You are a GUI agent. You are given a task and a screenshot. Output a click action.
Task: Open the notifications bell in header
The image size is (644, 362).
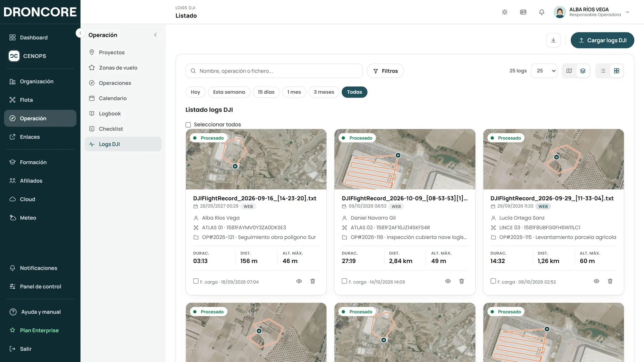tap(542, 12)
